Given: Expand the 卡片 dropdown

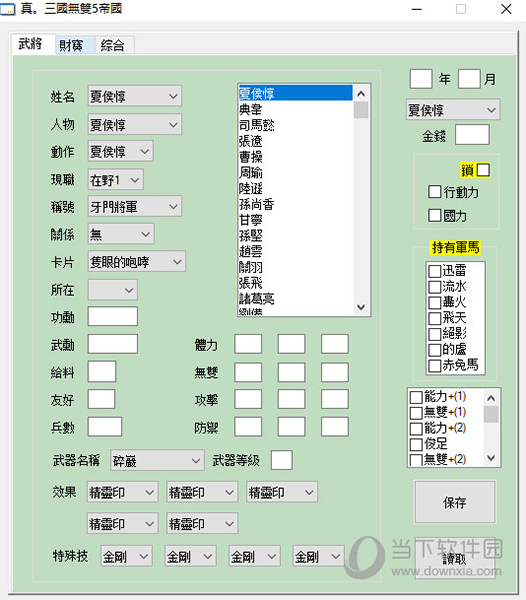Looking at the screenshot, I should click(137, 262).
